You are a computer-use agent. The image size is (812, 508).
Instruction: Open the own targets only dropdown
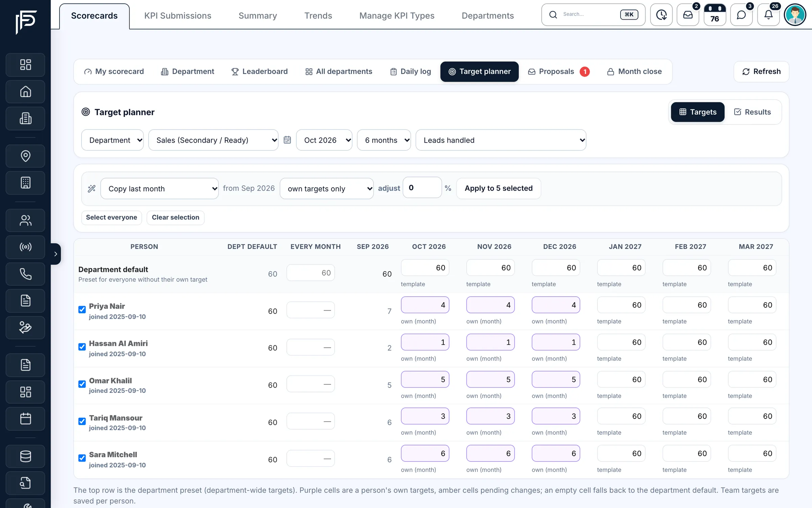tap(326, 189)
